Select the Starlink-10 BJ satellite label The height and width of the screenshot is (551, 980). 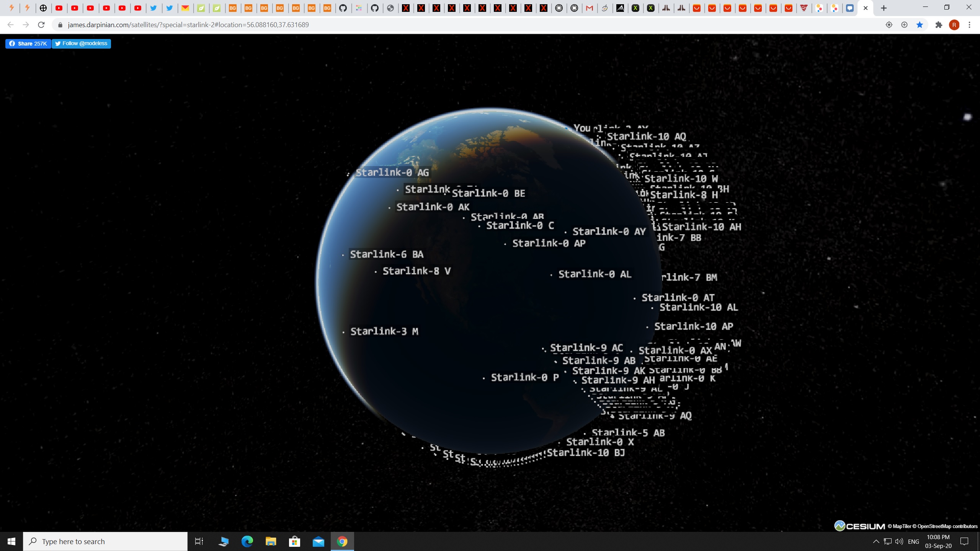586,453
